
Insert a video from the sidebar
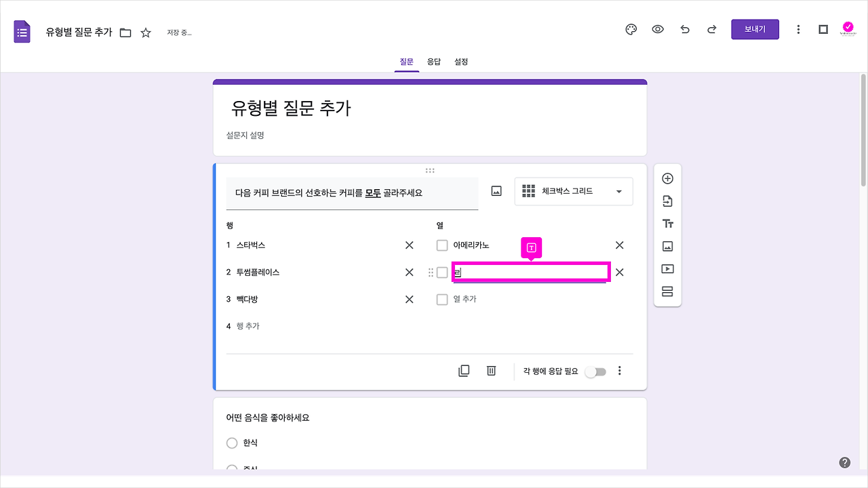(x=667, y=268)
